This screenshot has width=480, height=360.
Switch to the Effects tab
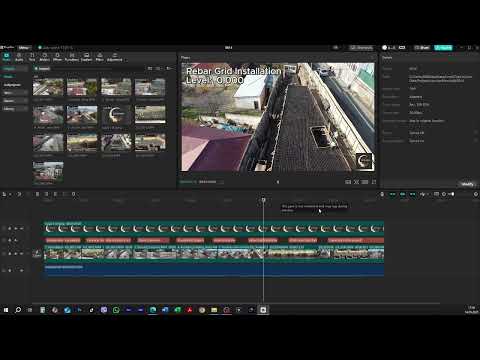tap(57, 57)
